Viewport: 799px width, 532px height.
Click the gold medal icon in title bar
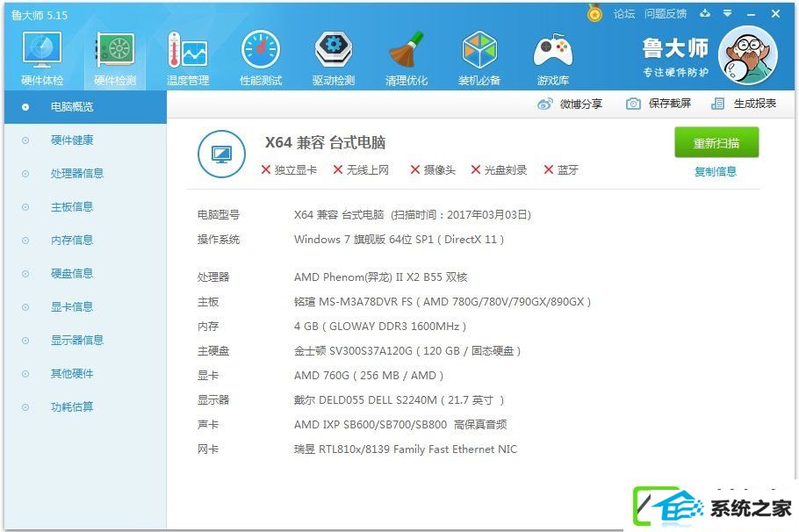[594, 13]
